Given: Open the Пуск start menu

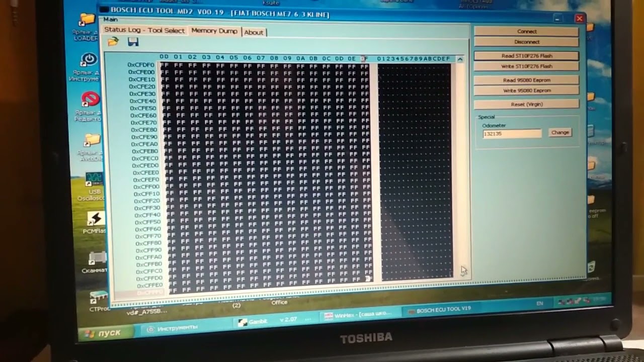Looking at the screenshot, I should click(x=106, y=332).
